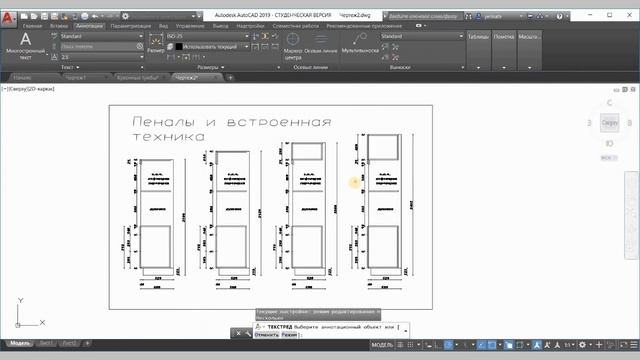The height and width of the screenshot is (360, 640).
Task: Close the command line with its X icon
Action: (x=238, y=333)
